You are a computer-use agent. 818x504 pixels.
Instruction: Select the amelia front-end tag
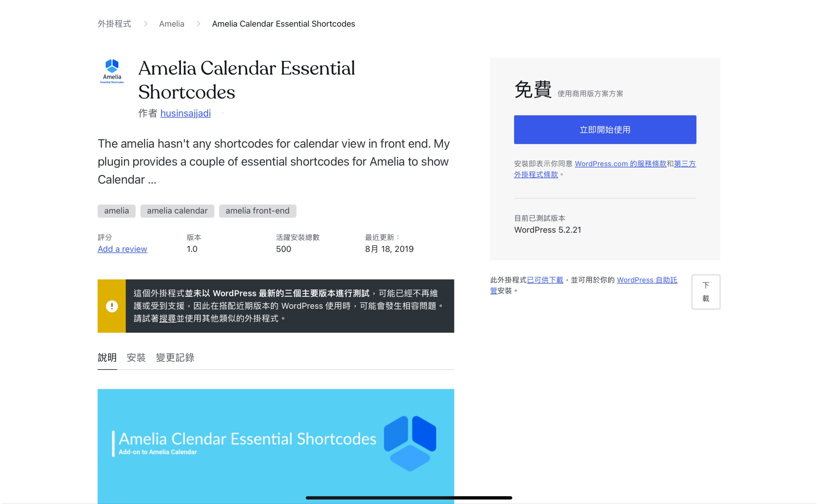(x=258, y=211)
